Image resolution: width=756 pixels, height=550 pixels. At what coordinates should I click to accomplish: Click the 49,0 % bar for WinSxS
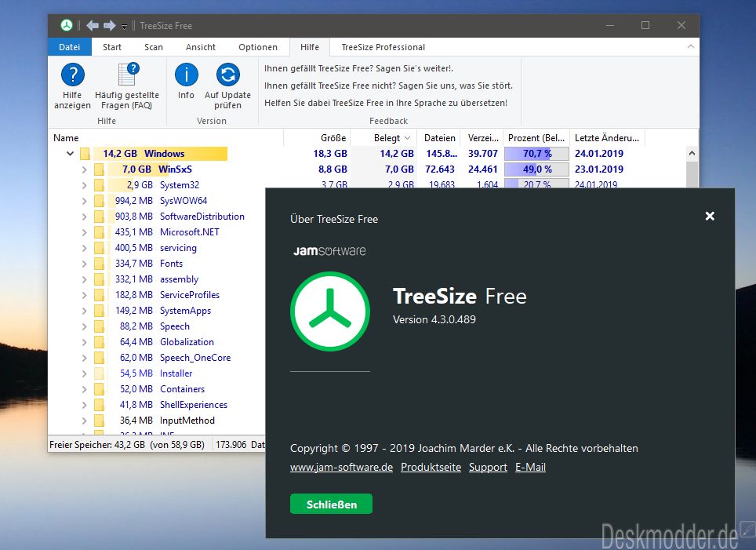(x=536, y=169)
